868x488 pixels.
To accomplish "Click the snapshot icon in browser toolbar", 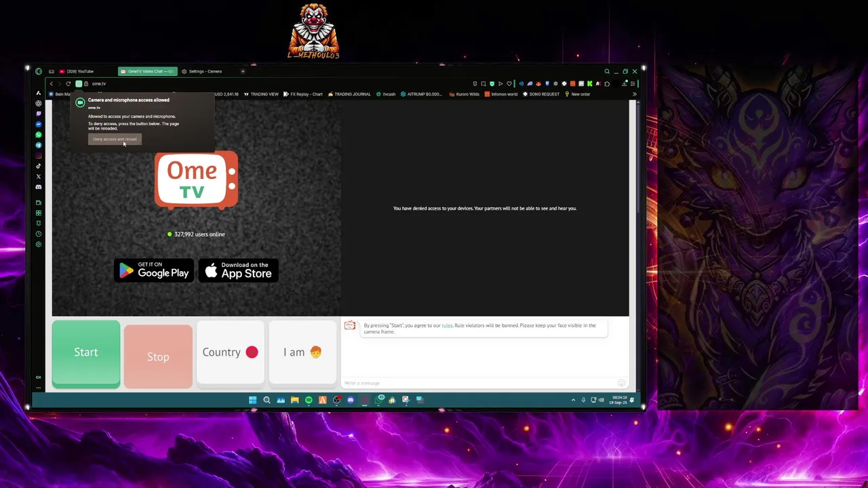I will click(x=484, y=83).
